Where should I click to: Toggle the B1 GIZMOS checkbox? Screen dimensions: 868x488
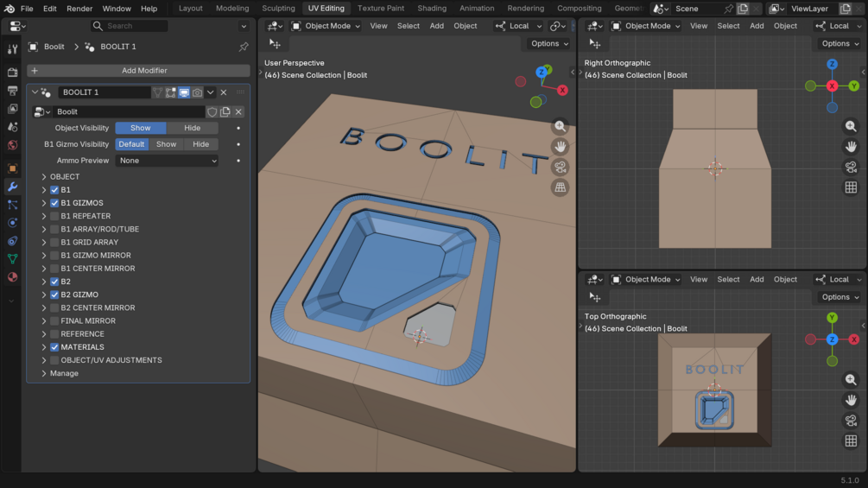(54, 203)
